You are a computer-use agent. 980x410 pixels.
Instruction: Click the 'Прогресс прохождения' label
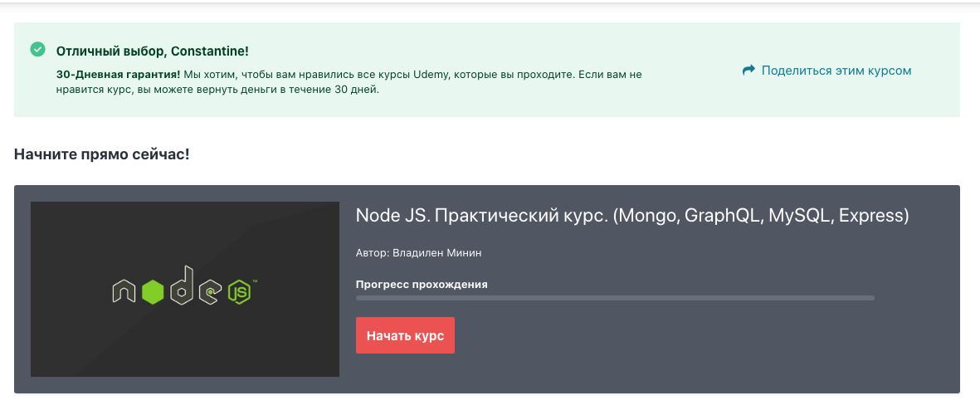pyautogui.click(x=422, y=285)
